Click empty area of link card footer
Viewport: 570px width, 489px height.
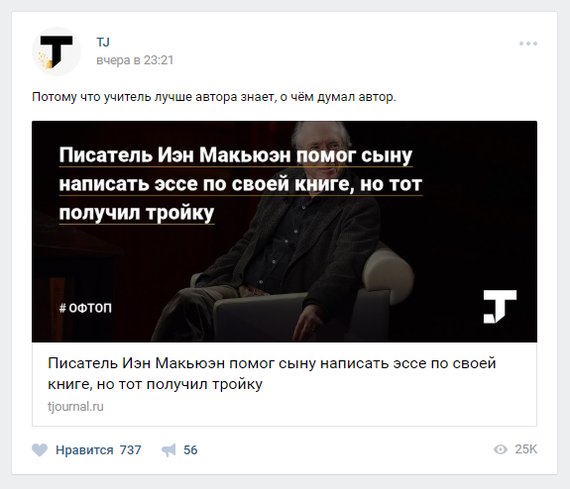click(x=327, y=407)
